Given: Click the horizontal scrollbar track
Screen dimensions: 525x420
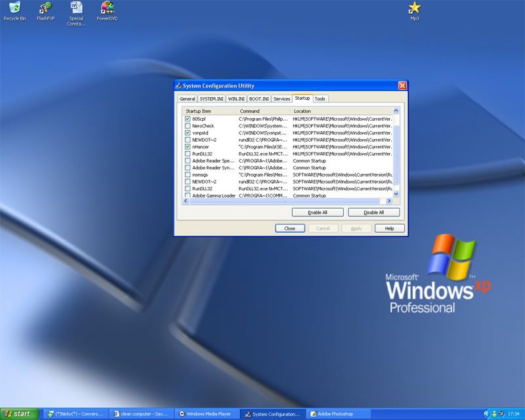Looking at the screenshot, I should point(382,201).
